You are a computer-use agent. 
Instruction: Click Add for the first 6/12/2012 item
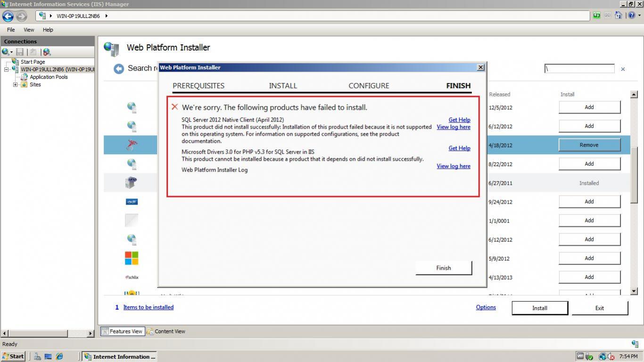click(589, 126)
